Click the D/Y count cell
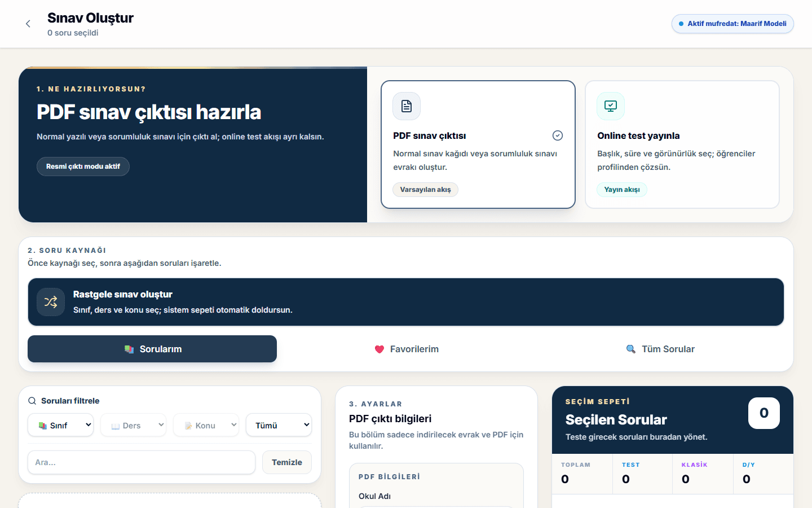The image size is (812, 508). (764, 474)
